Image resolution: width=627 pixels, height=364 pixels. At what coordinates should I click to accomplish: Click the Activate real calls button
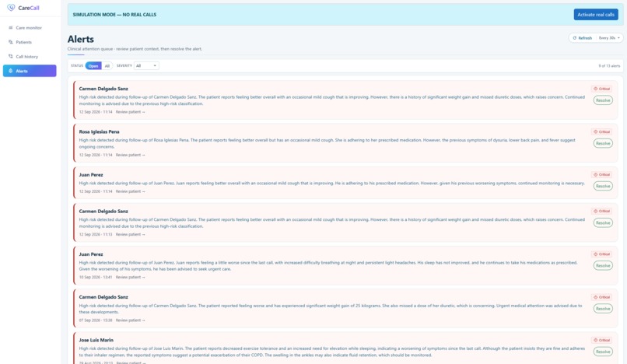click(x=596, y=15)
